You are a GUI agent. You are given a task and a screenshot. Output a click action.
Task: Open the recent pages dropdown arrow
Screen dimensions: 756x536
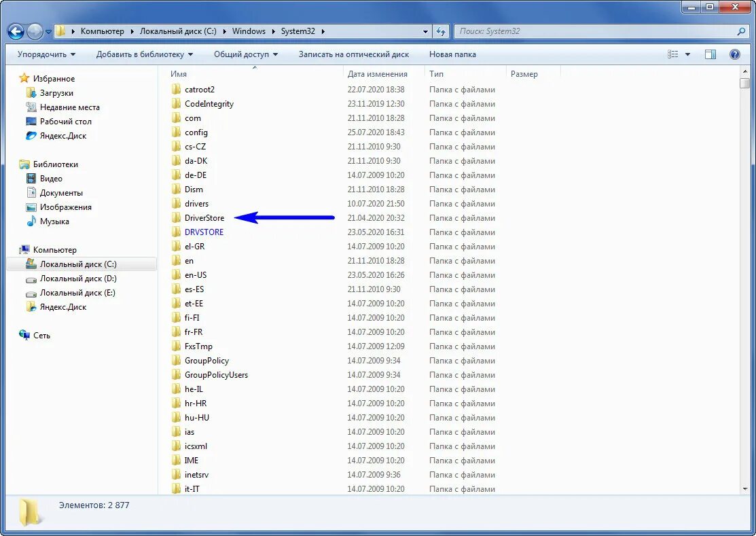tap(48, 33)
